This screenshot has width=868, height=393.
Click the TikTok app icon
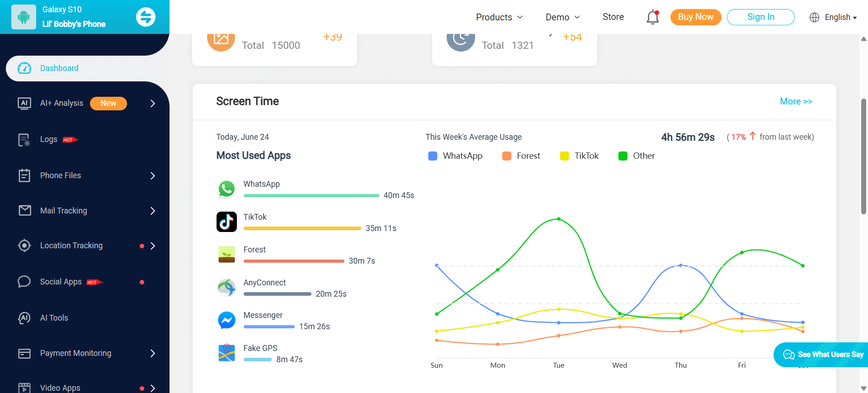226,222
